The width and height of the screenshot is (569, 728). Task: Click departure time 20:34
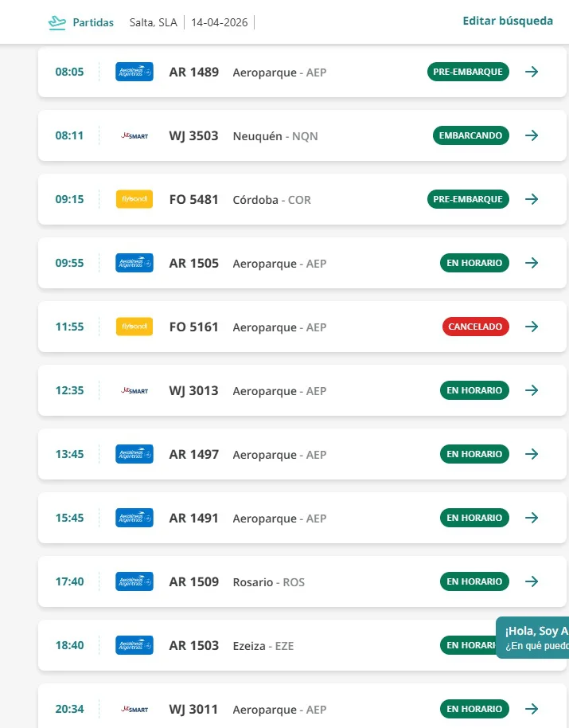pos(69,709)
